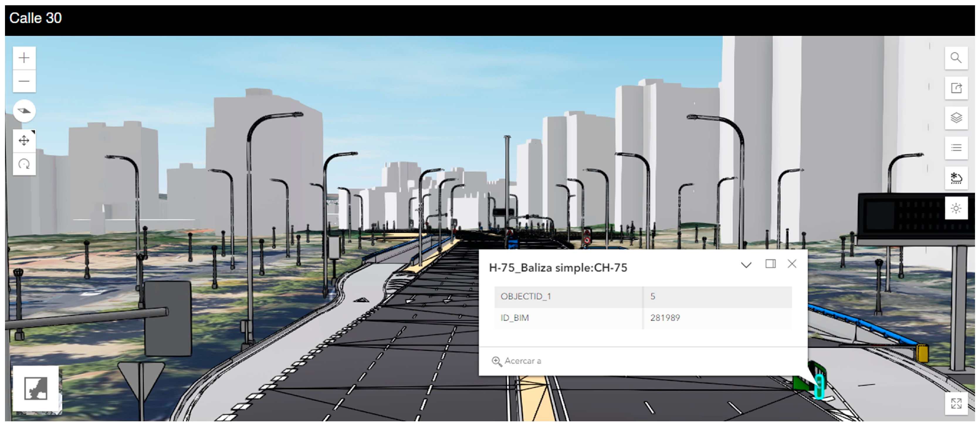Click the Calle 30 title
980x426 pixels.
35,18
